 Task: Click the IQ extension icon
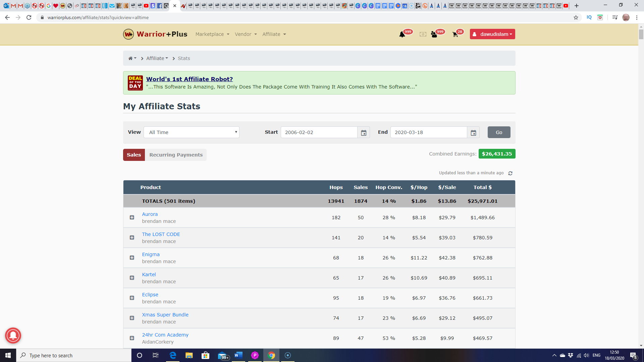click(589, 17)
